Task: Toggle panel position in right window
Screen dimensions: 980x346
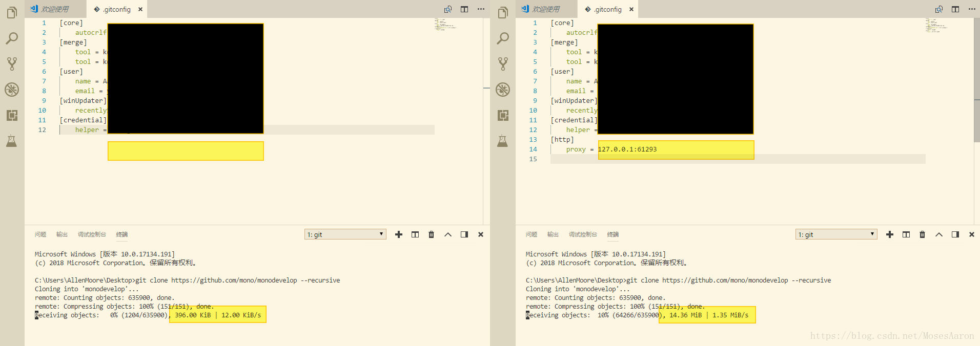Action: click(x=955, y=234)
